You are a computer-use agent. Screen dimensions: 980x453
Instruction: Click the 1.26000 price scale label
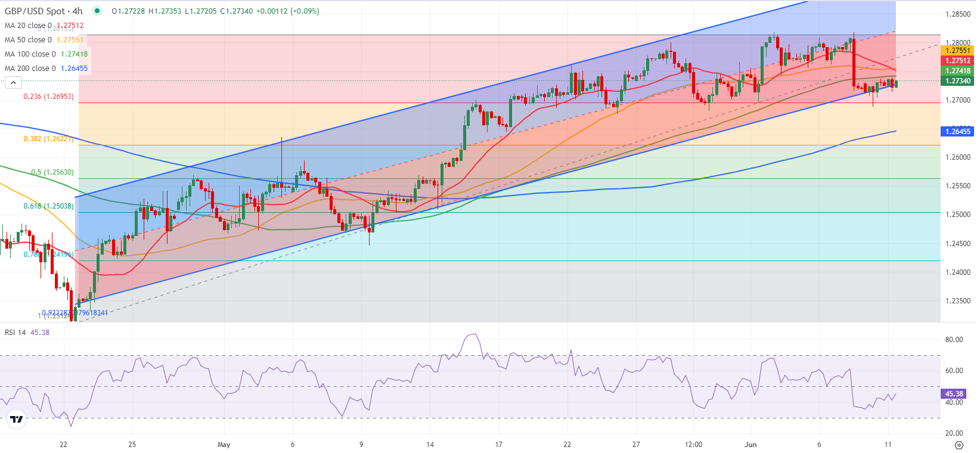958,157
